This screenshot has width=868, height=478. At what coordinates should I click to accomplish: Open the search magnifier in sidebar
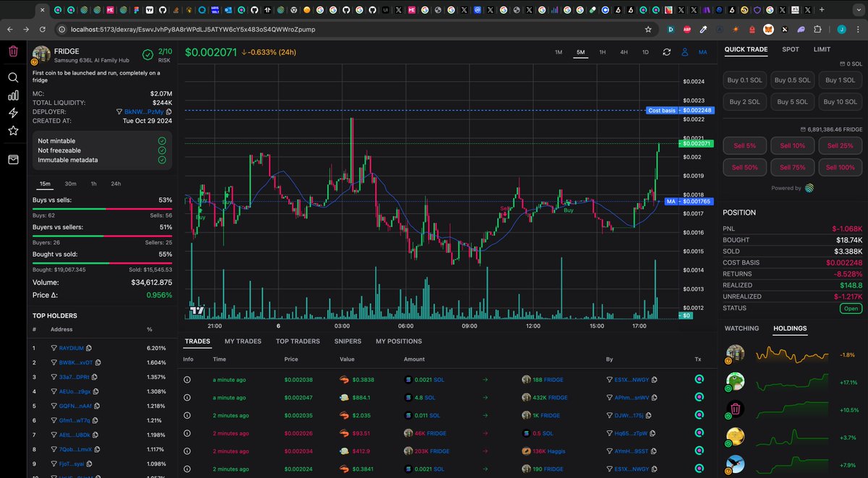[13, 77]
